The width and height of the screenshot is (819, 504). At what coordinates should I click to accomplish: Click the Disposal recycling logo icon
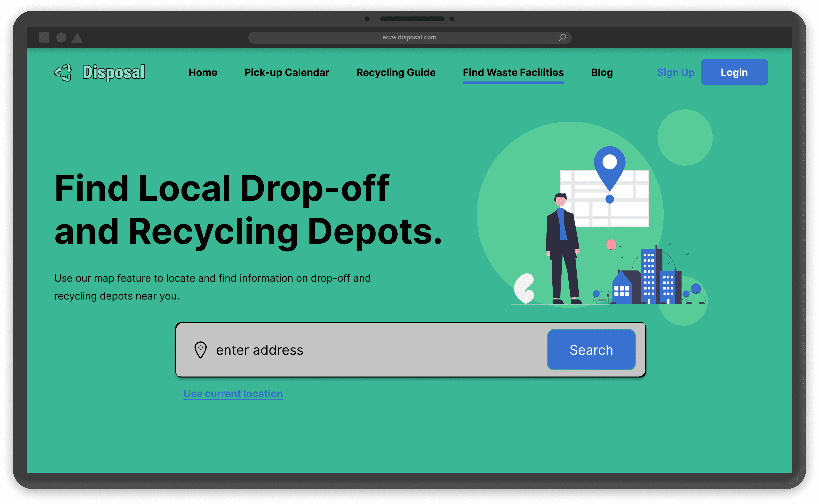[63, 72]
